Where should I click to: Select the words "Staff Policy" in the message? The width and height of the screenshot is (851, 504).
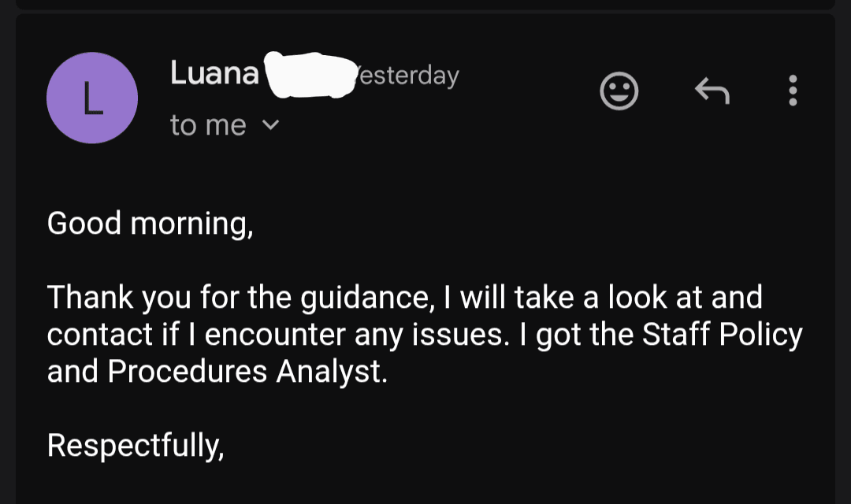click(722, 334)
